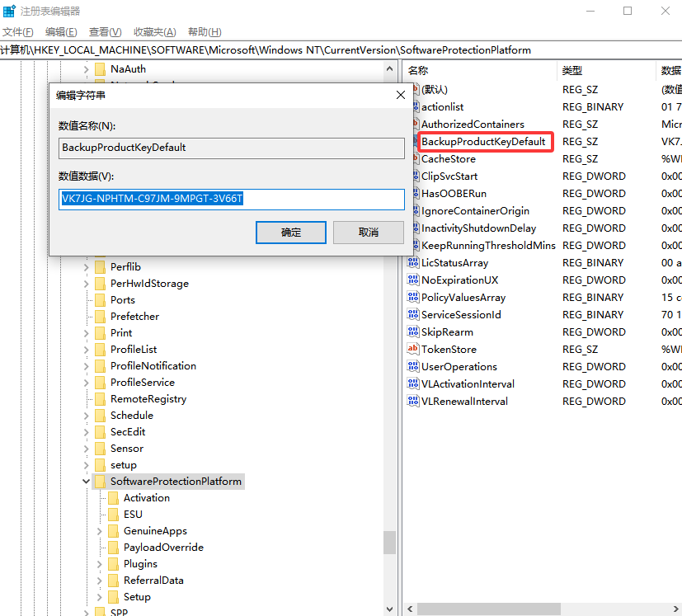Screen dimensions: 682x616
Task: Expand the GenuineApps key
Action: 99,531
